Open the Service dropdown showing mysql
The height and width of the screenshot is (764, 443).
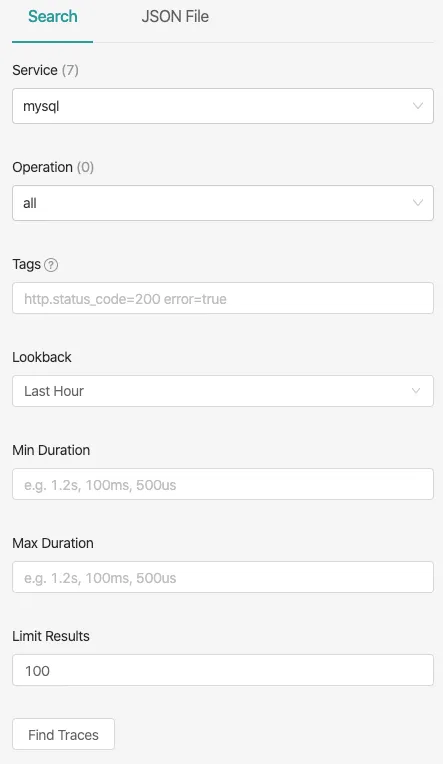point(223,106)
